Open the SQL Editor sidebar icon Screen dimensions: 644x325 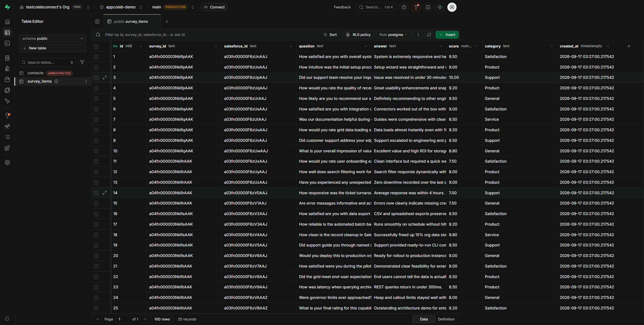pyautogui.click(x=7, y=43)
